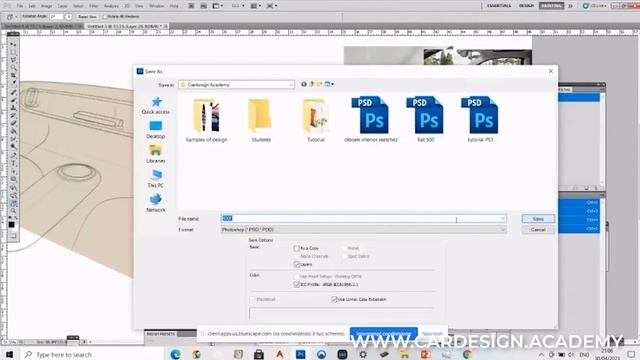Go up one folder level

312,84
